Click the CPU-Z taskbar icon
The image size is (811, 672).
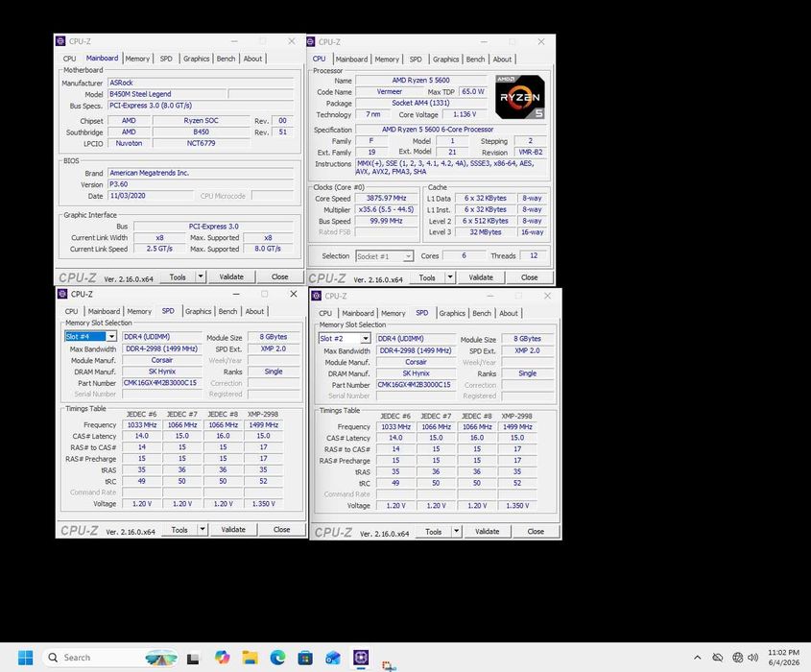361,657
